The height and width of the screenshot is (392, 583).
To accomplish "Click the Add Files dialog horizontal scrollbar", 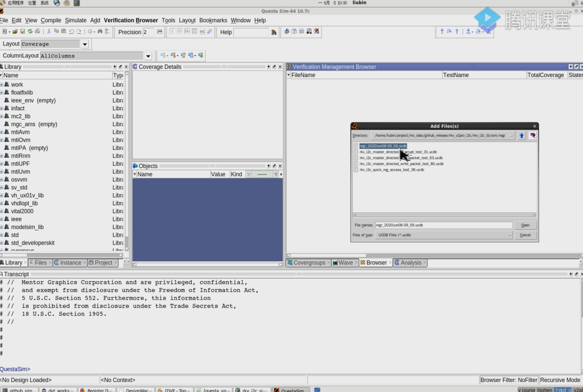I will point(444,215).
